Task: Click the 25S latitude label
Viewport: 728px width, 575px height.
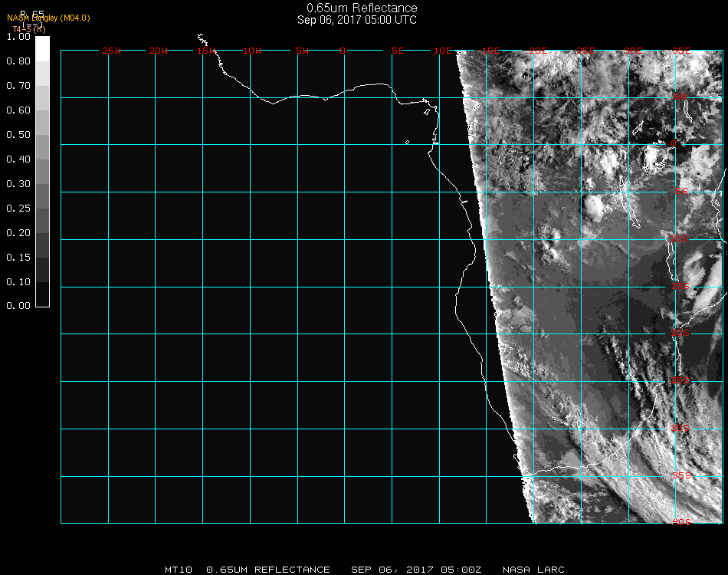Action: pos(680,380)
